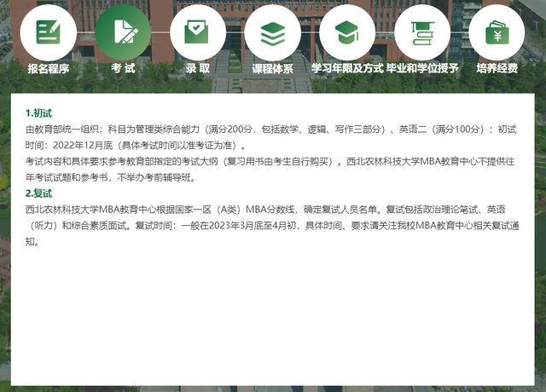Click the text 不举办考前辅导班

[154, 178]
